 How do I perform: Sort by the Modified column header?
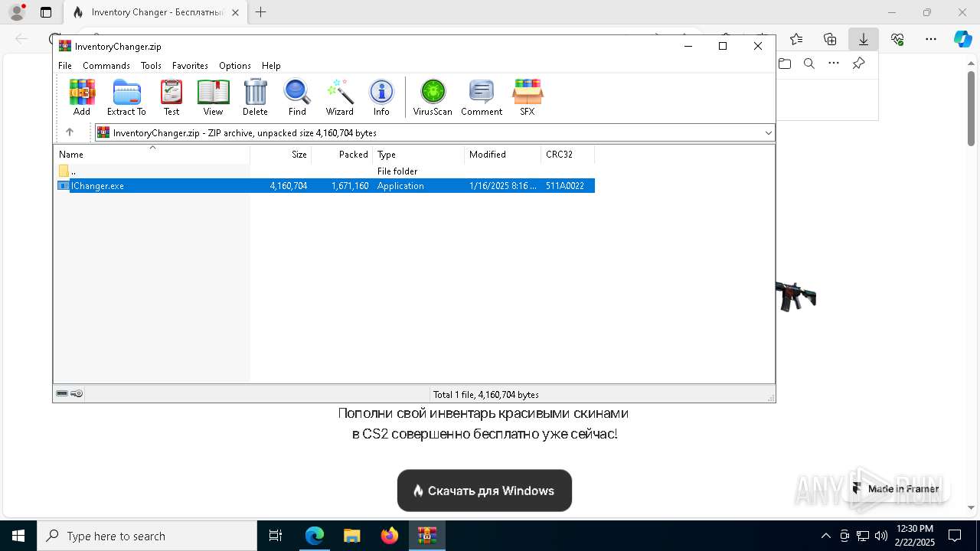tap(502, 155)
